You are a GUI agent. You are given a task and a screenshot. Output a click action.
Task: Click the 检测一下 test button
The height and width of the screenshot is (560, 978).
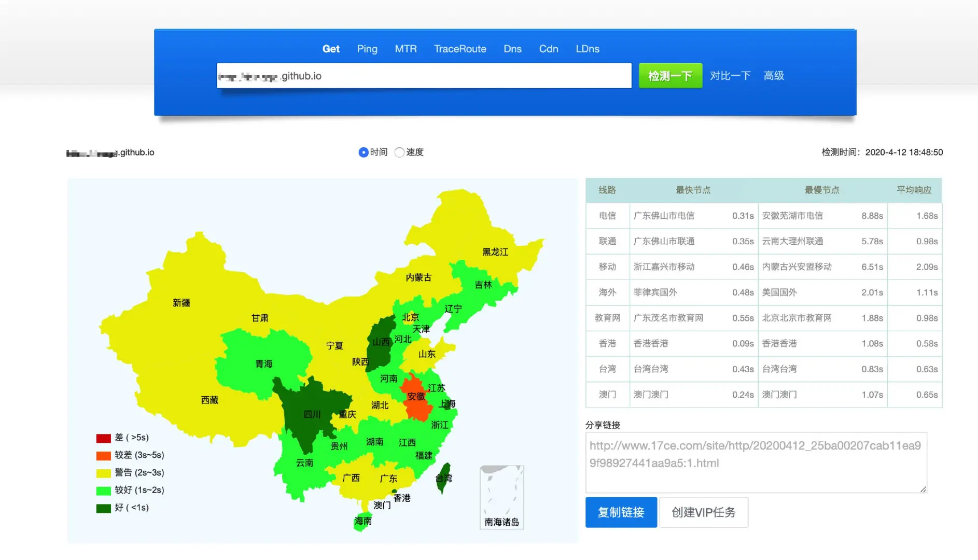670,75
